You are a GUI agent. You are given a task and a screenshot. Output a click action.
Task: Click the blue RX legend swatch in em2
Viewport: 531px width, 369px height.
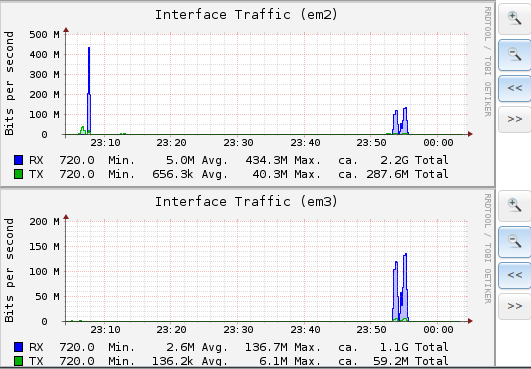click(19, 160)
